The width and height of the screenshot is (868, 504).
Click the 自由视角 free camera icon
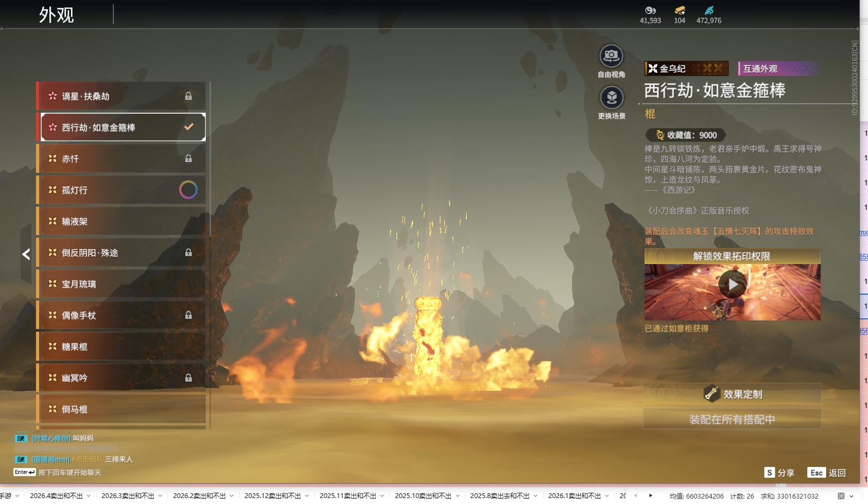point(611,56)
